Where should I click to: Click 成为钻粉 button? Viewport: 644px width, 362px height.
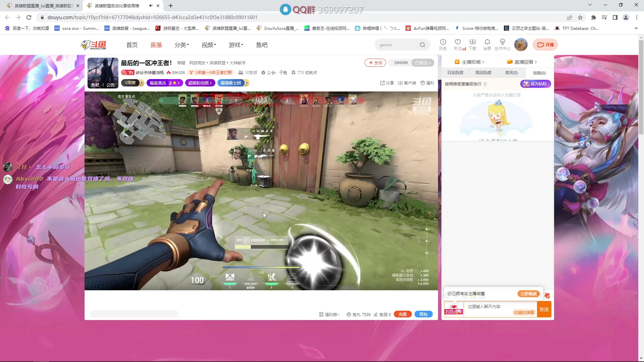[x=536, y=84]
